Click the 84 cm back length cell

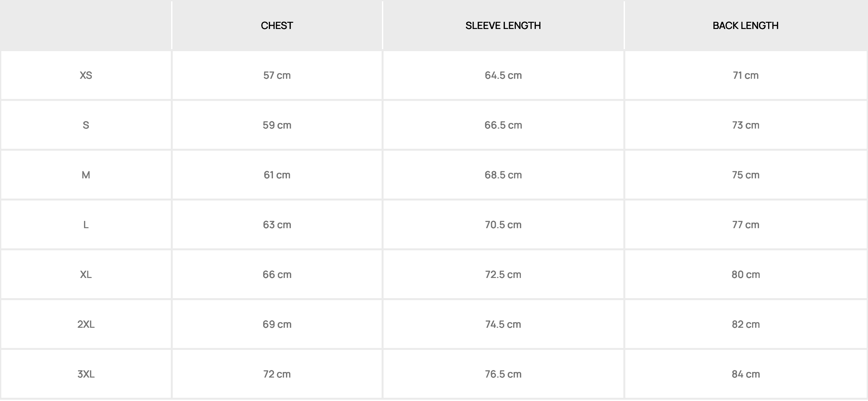pos(745,374)
